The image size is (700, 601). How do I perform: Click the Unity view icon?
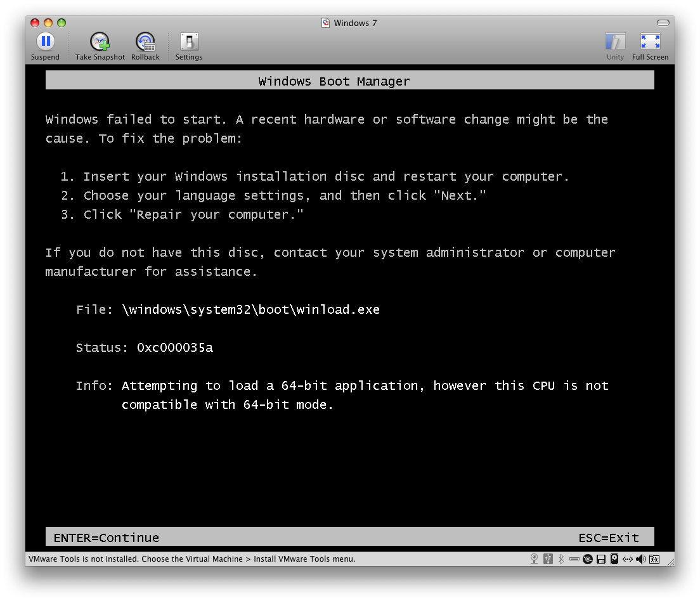coord(615,42)
